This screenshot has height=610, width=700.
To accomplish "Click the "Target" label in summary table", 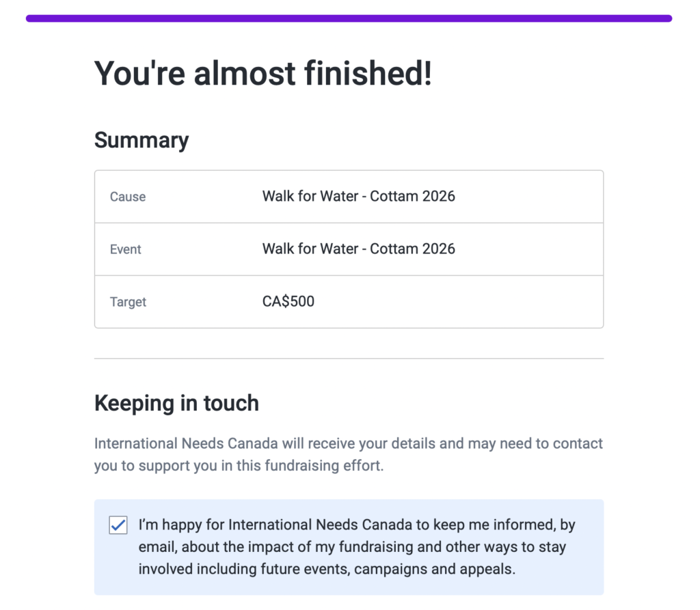I will [x=128, y=302].
